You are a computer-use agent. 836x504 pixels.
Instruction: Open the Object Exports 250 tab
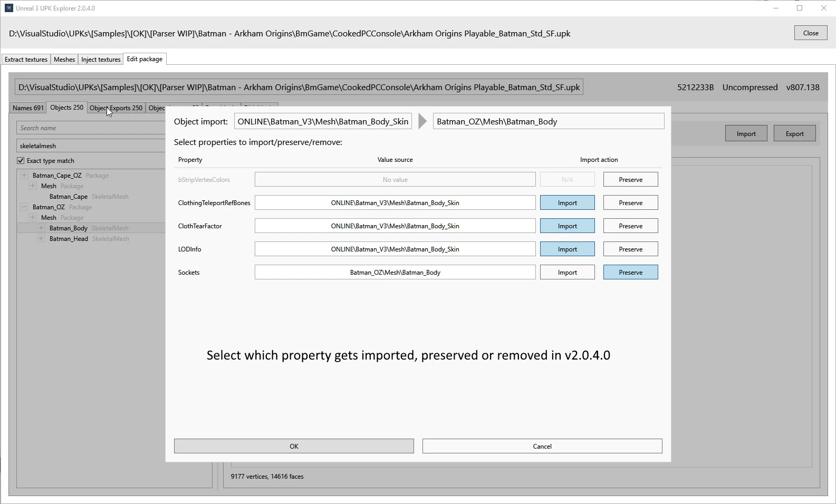[x=116, y=108]
